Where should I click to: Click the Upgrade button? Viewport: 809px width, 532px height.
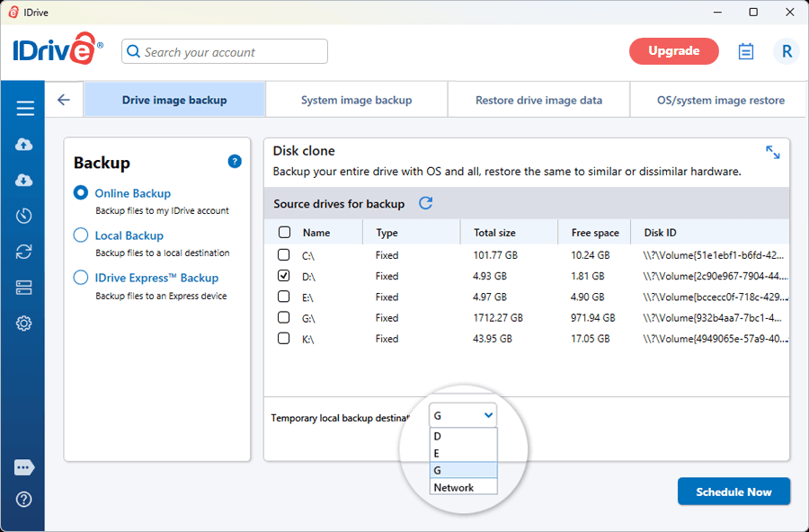(x=674, y=51)
